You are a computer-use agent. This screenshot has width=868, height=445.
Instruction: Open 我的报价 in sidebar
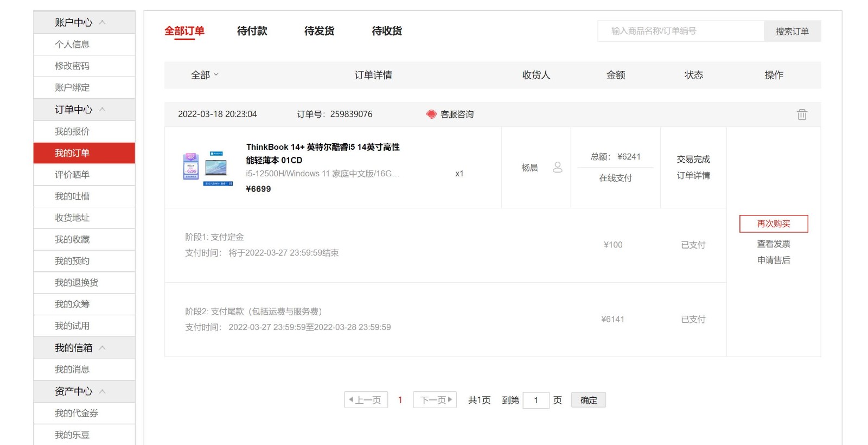point(84,131)
